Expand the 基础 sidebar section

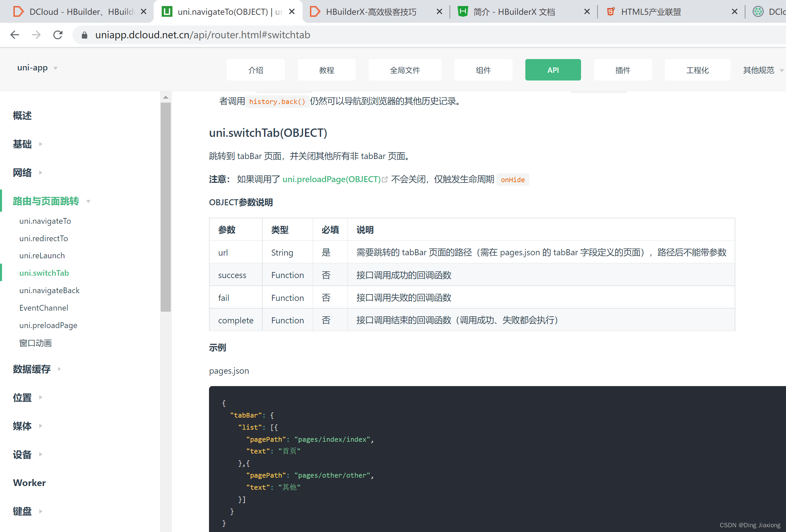(x=28, y=144)
